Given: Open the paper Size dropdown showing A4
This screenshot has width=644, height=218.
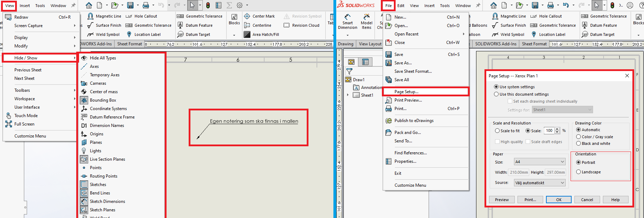Looking at the screenshot, I should click(x=539, y=162).
